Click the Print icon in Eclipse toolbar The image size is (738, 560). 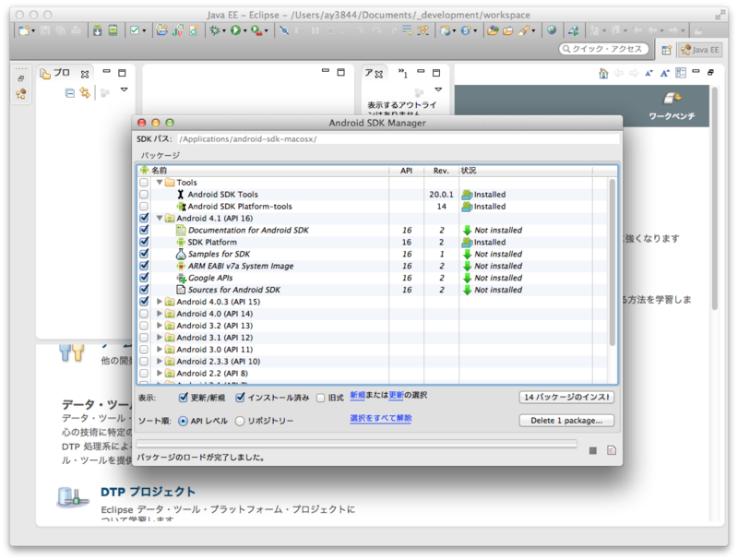(x=76, y=31)
